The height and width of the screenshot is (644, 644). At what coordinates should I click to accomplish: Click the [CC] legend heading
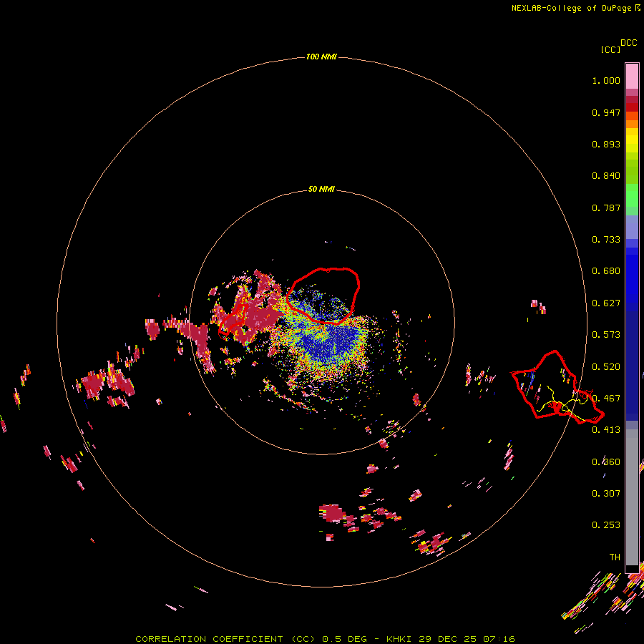click(610, 49)
